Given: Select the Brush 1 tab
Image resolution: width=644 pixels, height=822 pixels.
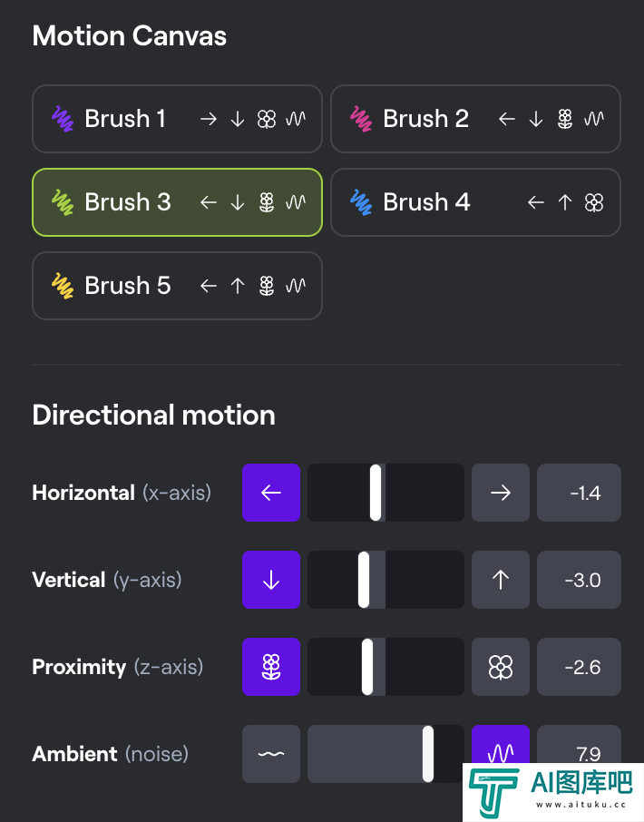Looking at the screenshot, I should tap(177, 119).
